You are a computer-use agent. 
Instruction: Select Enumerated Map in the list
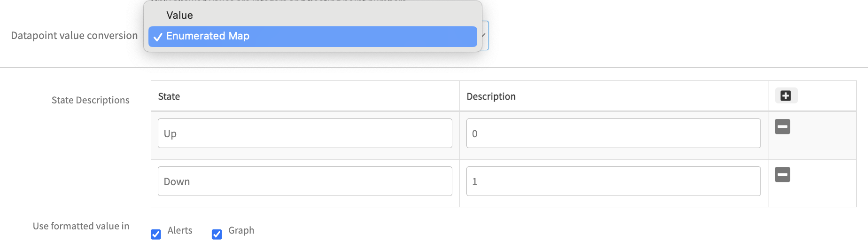click(208, 36)
